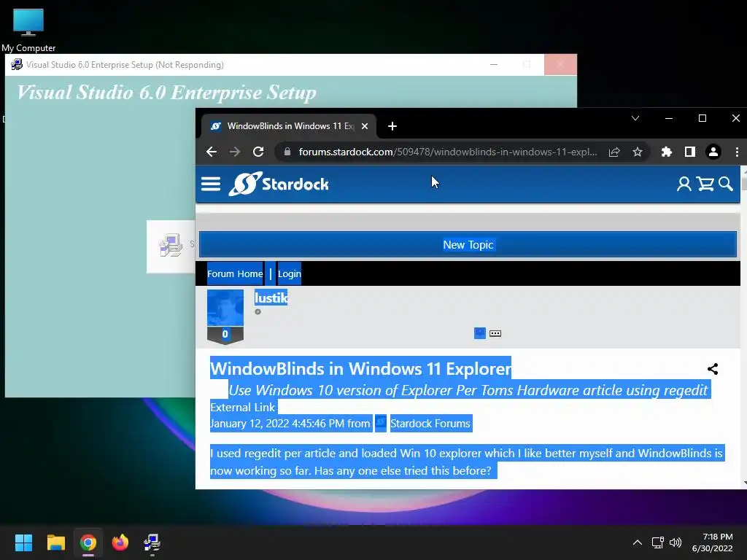Select My Computer desktop icon

pos(28,30)
